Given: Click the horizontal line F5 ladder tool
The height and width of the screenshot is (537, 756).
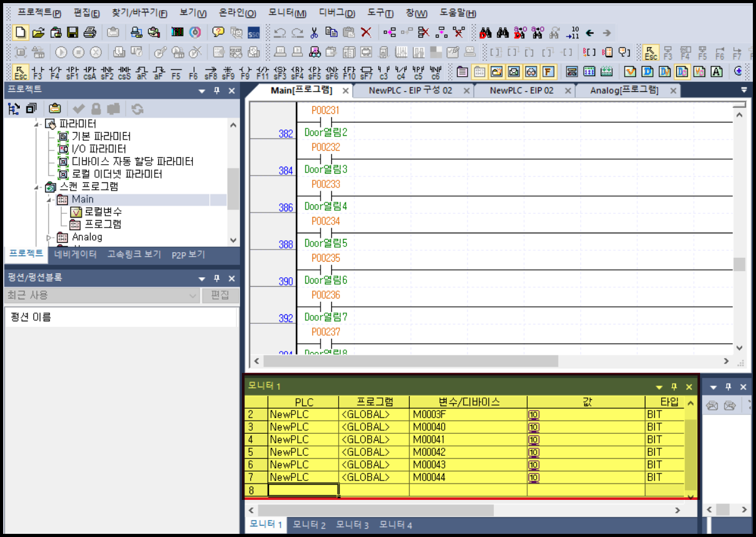Looking at the screenshot, I should coord(176,72).
